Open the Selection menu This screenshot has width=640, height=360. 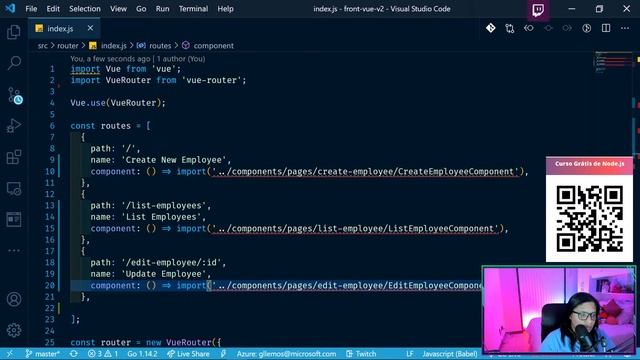(84, 9)
